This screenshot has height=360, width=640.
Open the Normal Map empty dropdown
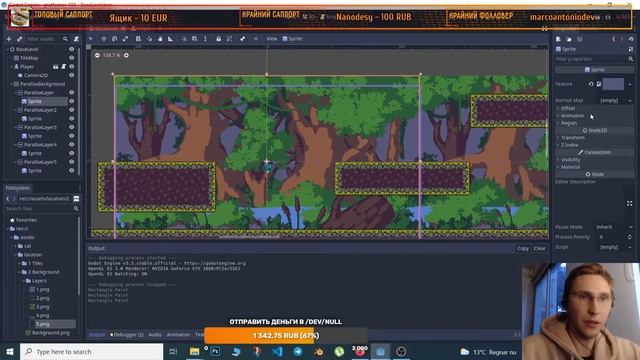(616, 100)
